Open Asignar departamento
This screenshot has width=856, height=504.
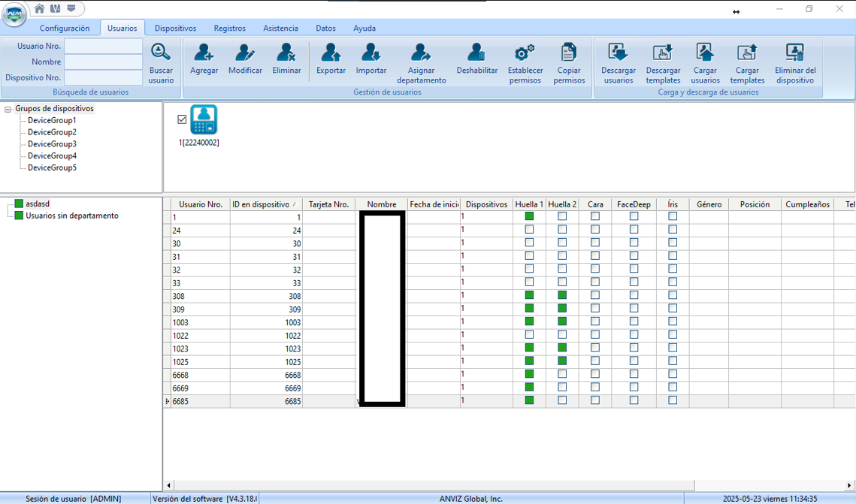(x=421, y=64)
